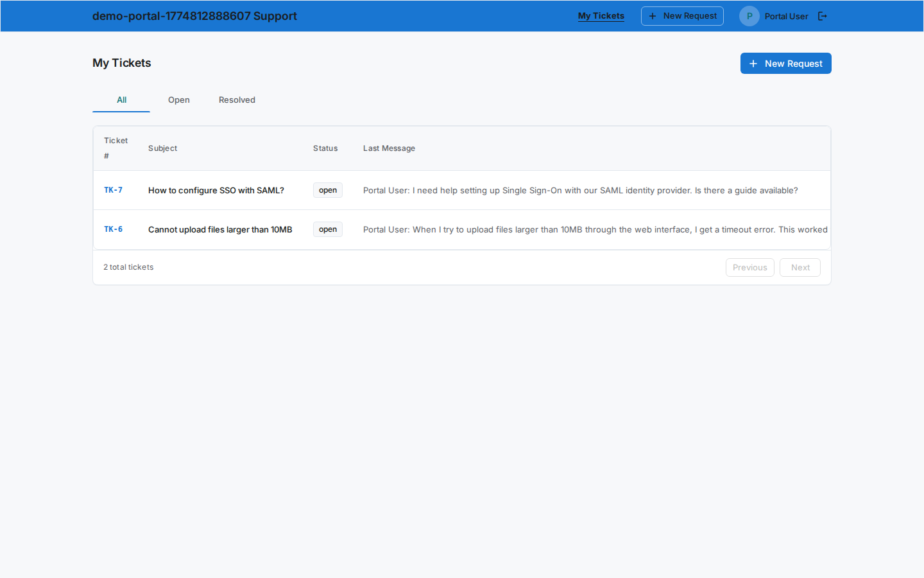This screenshot has height=578, width=924.
Task: Go to the Previous page of tickets
Action: 749,267
